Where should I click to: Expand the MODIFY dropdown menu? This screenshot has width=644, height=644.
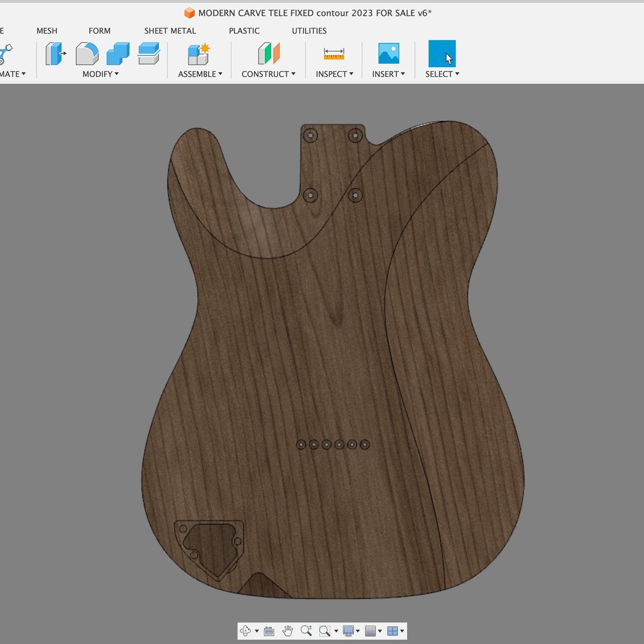tap(101, 74)
